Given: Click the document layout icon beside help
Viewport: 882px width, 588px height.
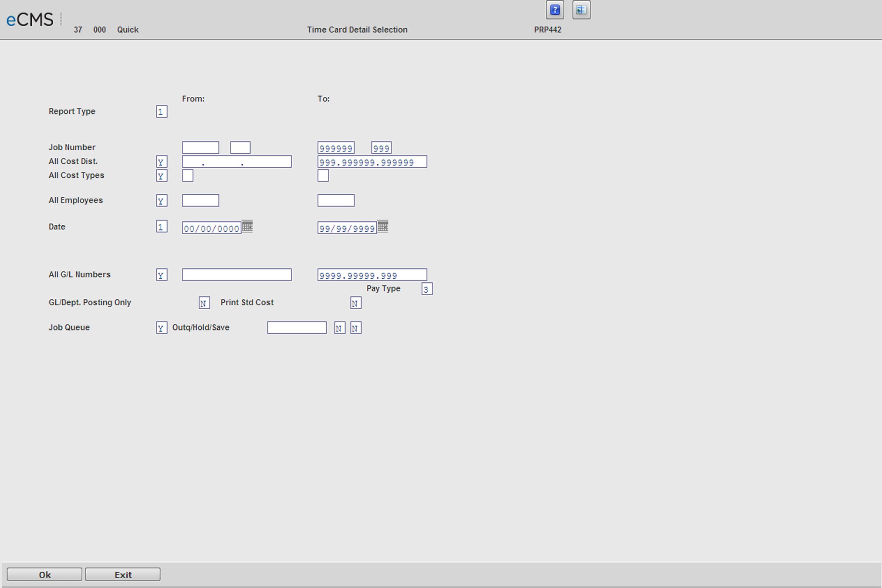Looking at the screenshot, I should [x=581, y=10].
